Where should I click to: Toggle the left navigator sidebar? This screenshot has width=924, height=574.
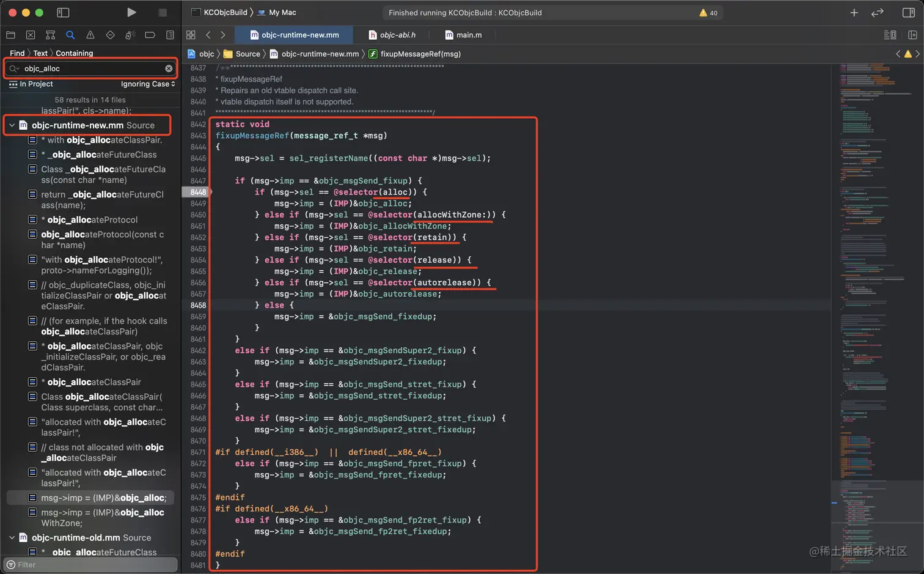pos(63,12)
